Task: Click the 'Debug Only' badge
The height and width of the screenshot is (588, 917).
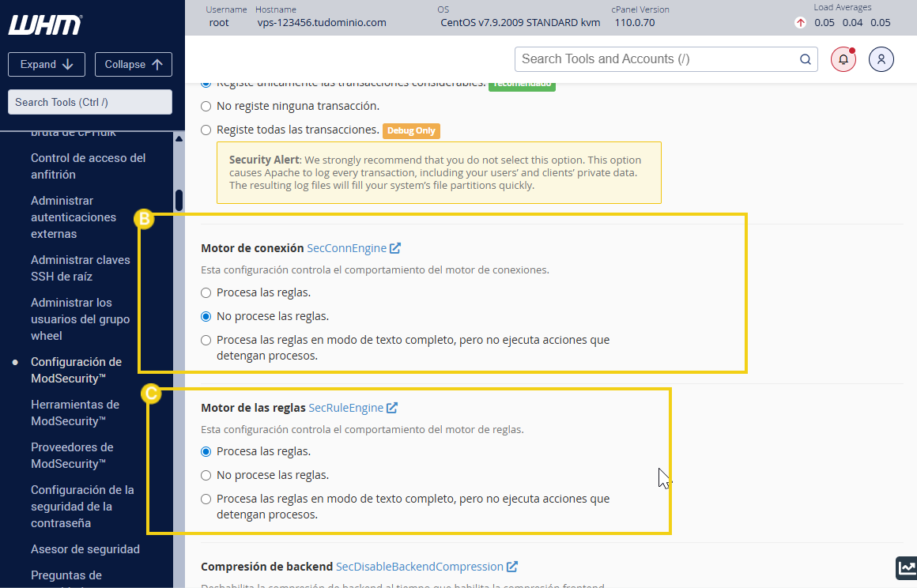Action: pos(411,130)
